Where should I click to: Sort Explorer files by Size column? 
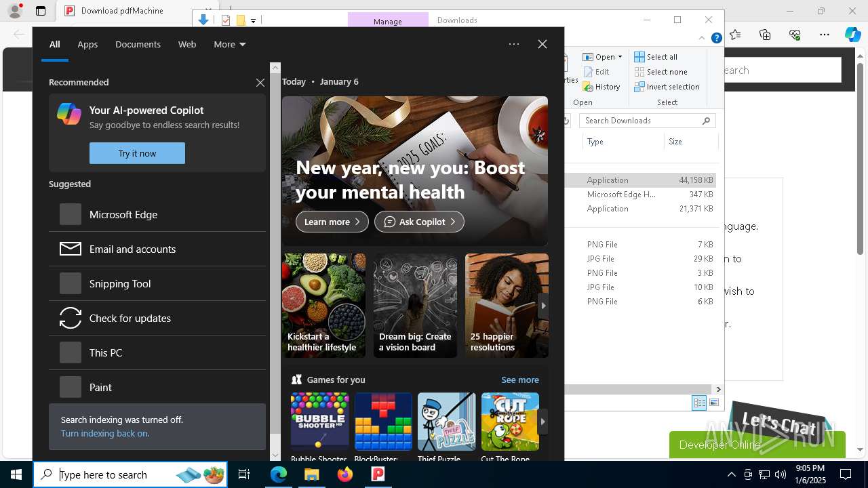point(690,142)
